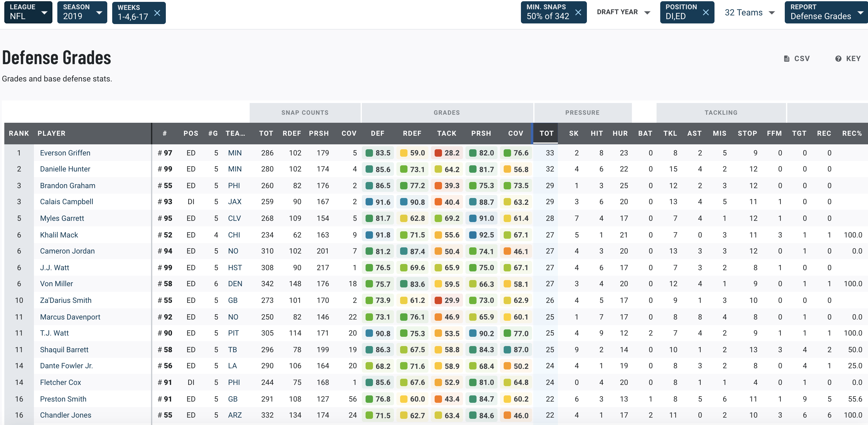The image size is (868, 425).
Task: Select the Danielle Hunter row link
Action: tap(65, 169)
